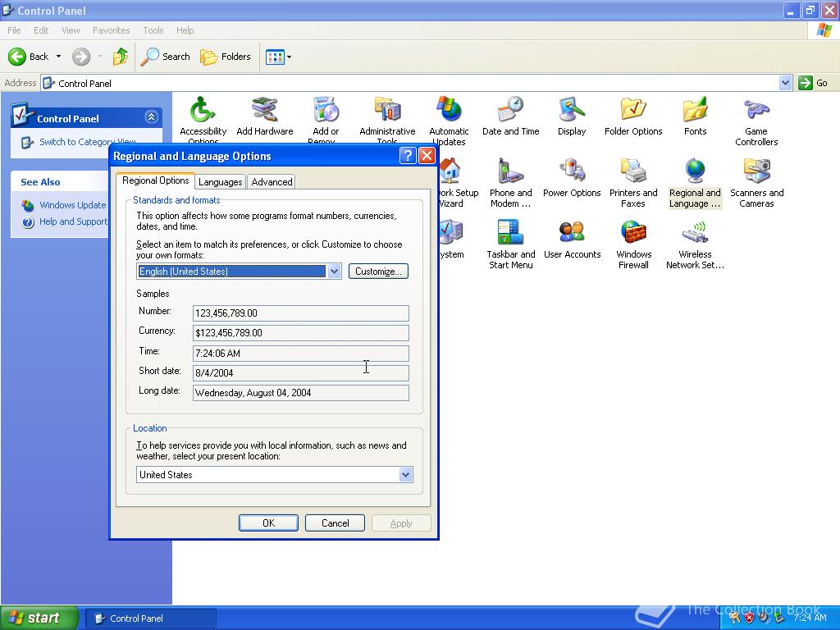Switch to the Advanced tab
The height and width of the screenshot is (630, 840).
click(x=272, y=181)
